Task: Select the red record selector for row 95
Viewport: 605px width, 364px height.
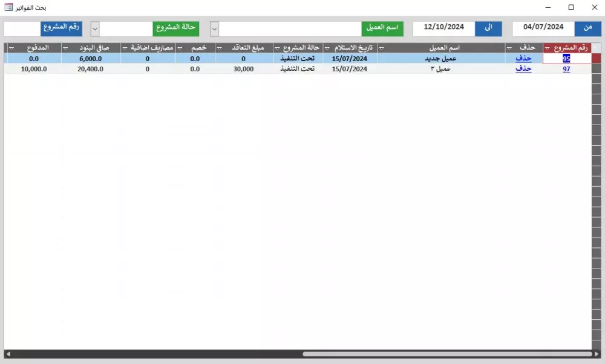Action: point(596,58)
